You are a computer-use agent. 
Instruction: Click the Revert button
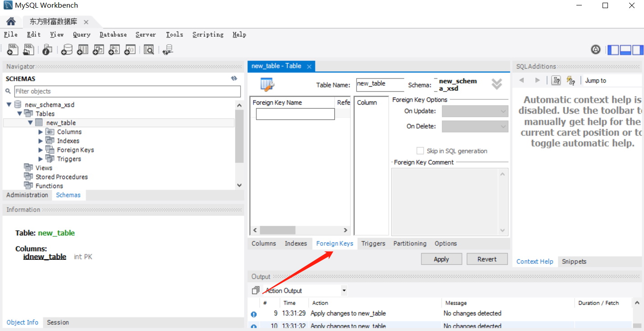[x=487, y=259]
